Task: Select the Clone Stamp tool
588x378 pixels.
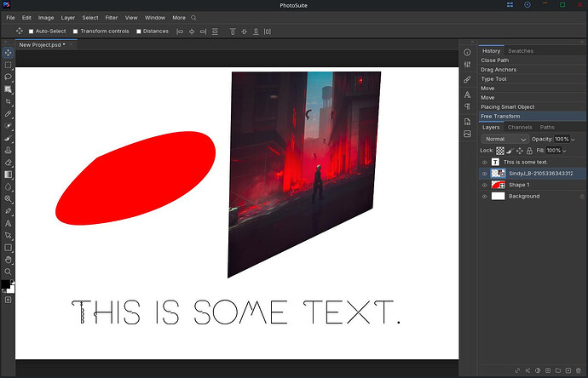Action: (x=8, y=150)
